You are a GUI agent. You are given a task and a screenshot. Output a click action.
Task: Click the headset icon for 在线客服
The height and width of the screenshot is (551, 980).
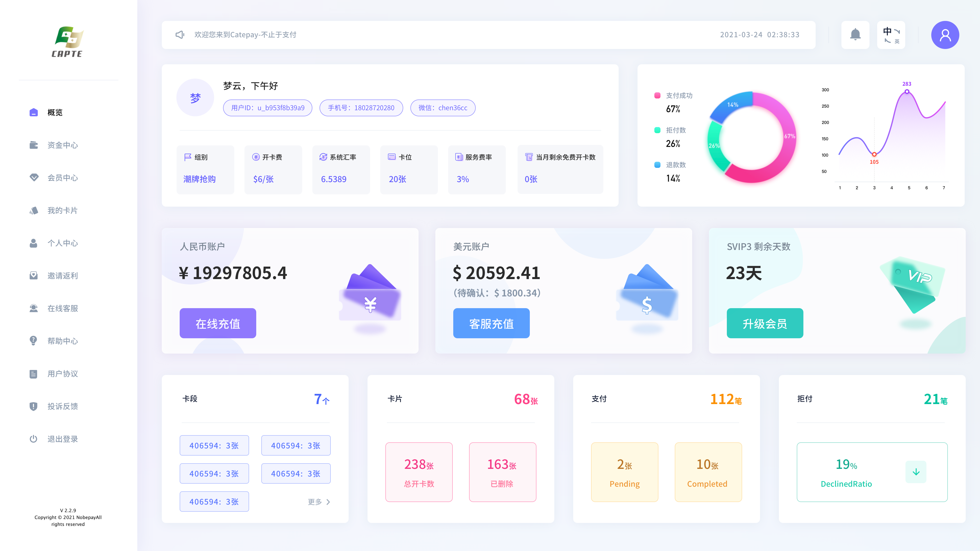point(33,308)
